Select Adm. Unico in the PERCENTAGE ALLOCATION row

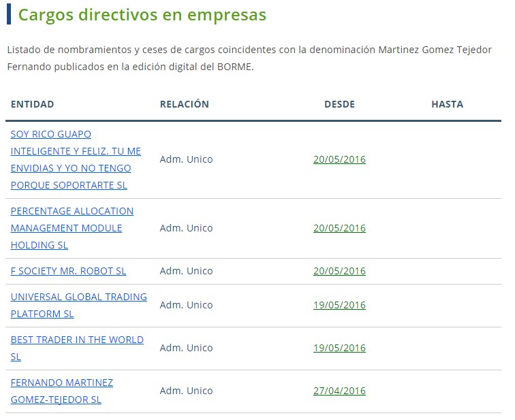point(186,228)
